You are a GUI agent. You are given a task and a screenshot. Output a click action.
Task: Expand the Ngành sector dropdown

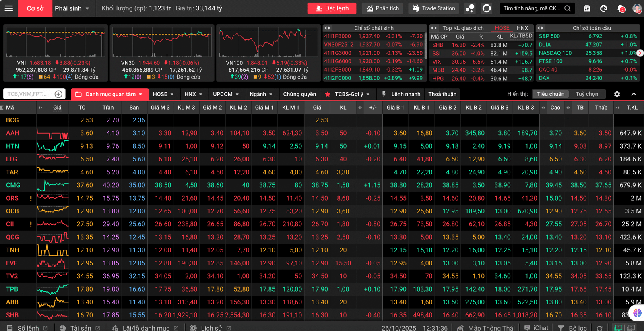point(261,94)
